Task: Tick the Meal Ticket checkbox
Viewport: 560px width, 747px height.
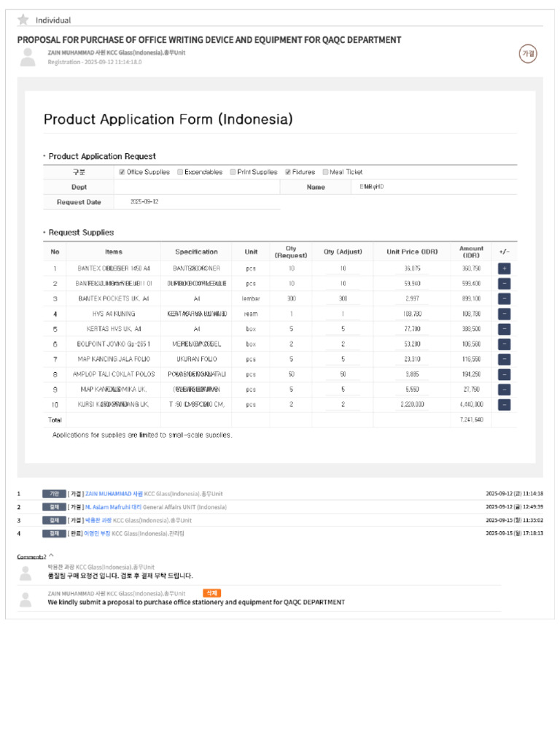Action: [325, 172]
